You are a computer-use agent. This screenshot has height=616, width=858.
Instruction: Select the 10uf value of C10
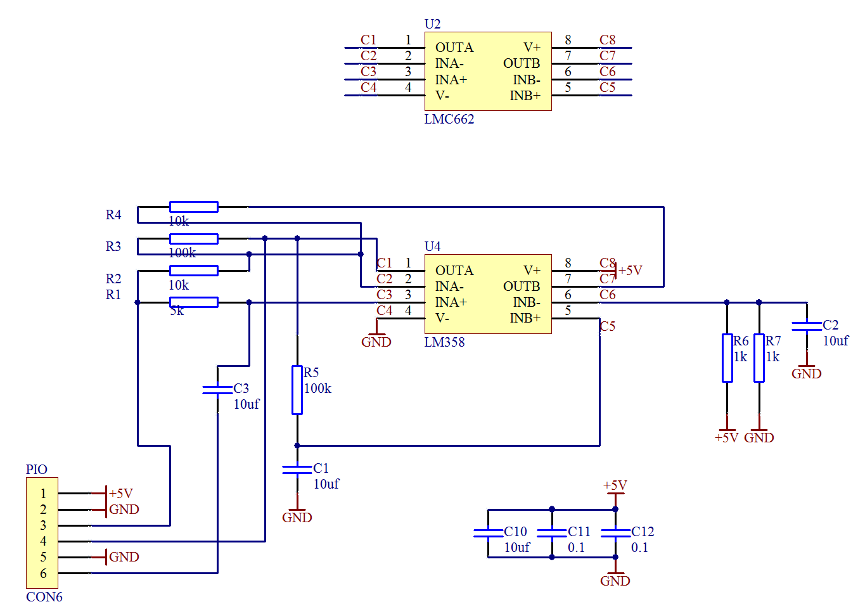(x=517, y=548)
